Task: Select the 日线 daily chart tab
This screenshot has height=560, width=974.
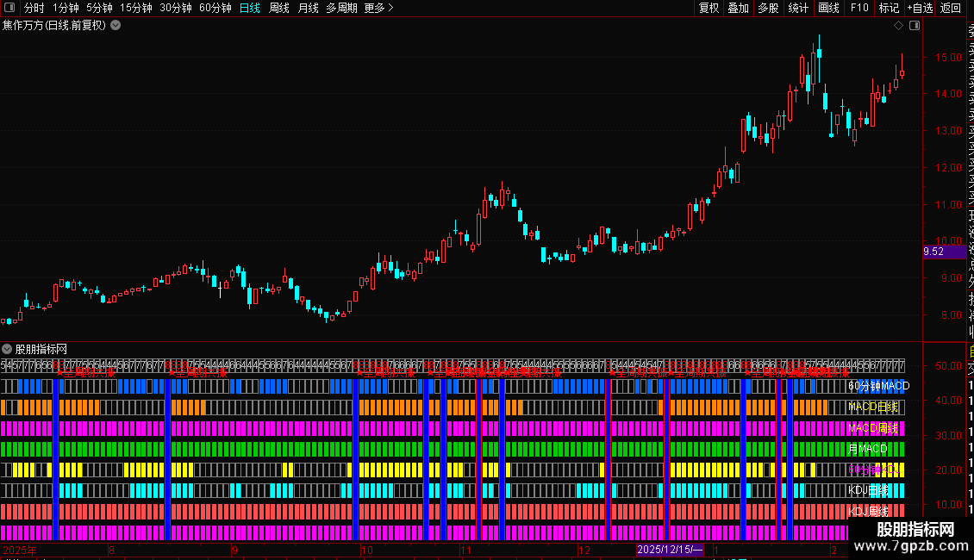Action: 250,8
